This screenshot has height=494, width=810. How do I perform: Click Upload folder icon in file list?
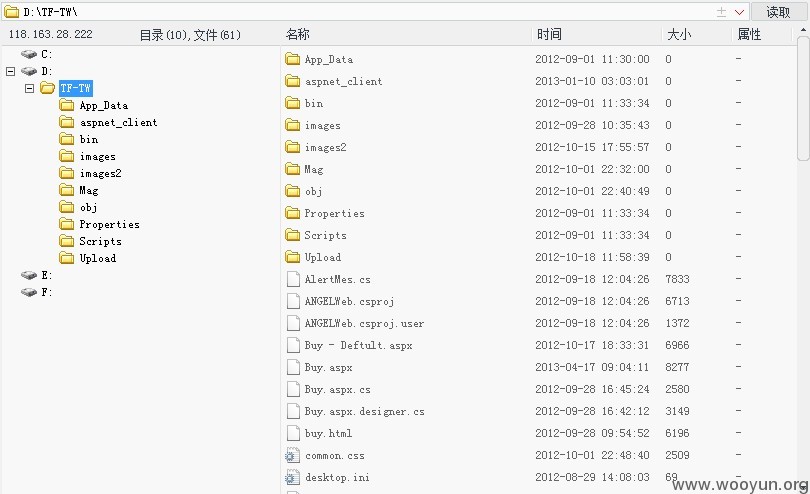pos(292,257)
